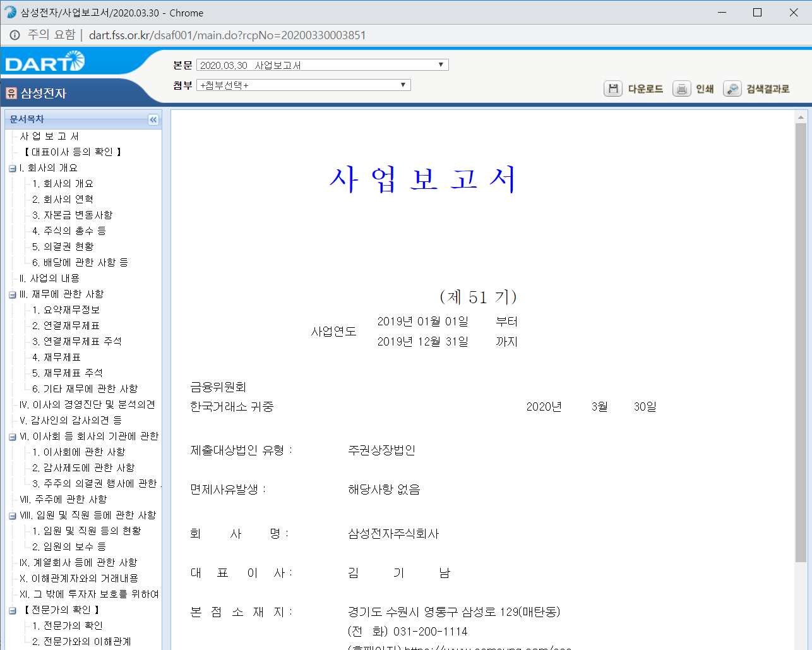This screenshot has width=812, height=650.
Task: Select 1. 이사회에 관한 사항
Action: click(x=79, y=452)
